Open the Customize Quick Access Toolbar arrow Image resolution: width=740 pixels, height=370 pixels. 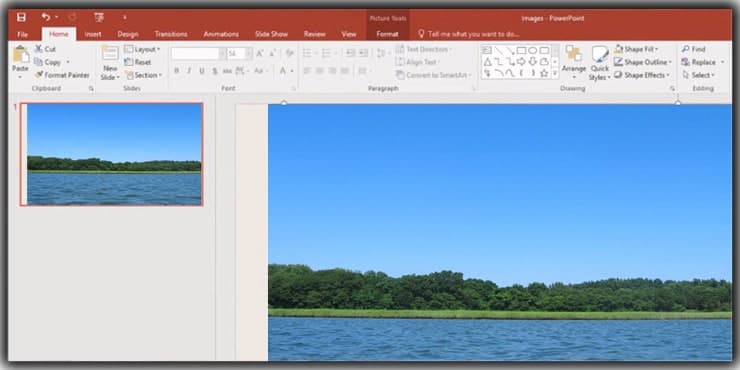point(125,18)
